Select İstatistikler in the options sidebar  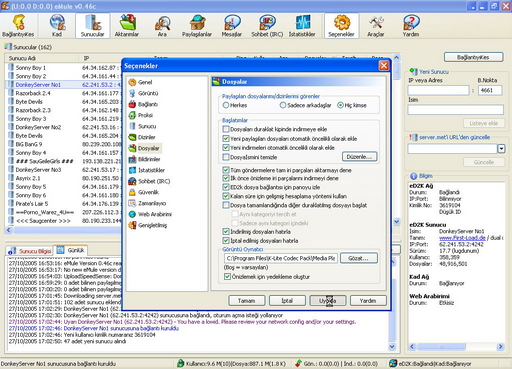click(x=147, y=170)
